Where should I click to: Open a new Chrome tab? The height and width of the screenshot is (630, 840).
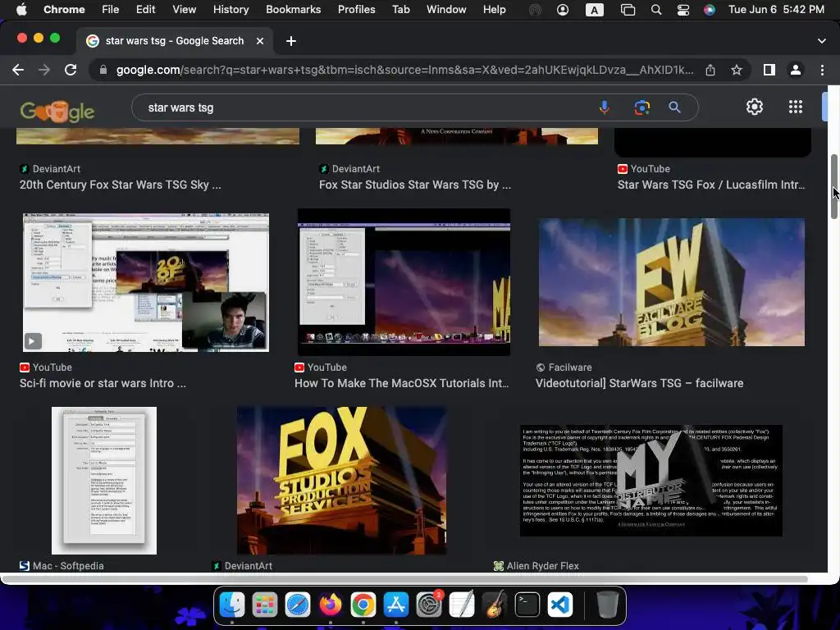tap(291, 41)
